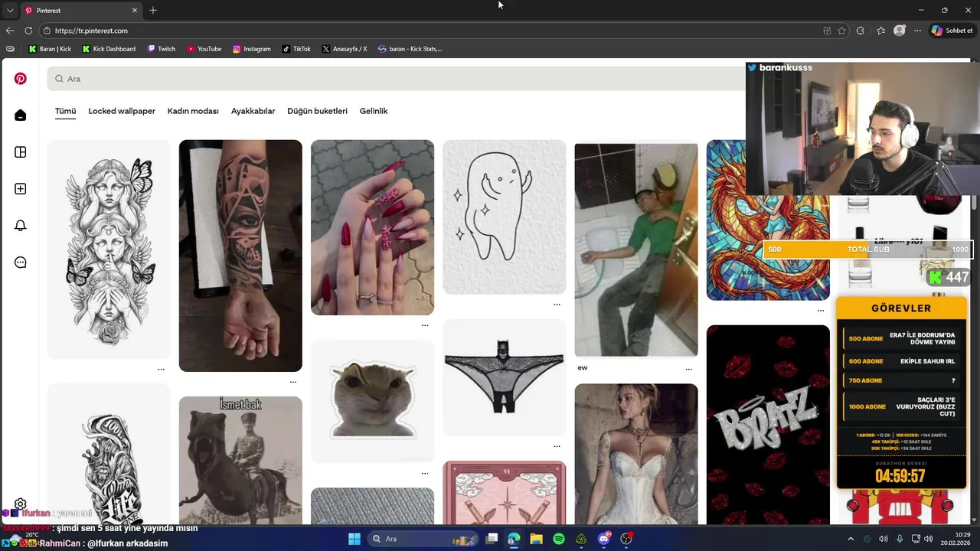
Task: Open more options under forearm tattoo pin
Action: click(292, 382)
